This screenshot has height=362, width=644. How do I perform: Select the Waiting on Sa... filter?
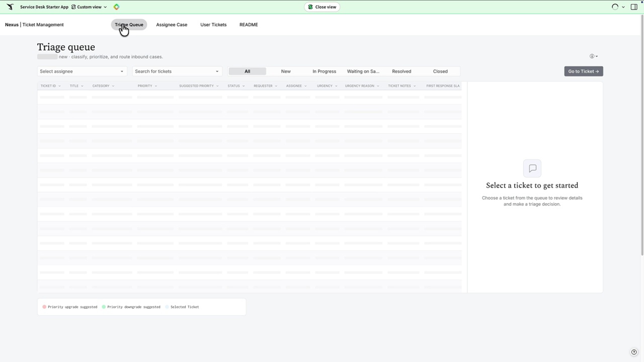click(x=363, y=71)
